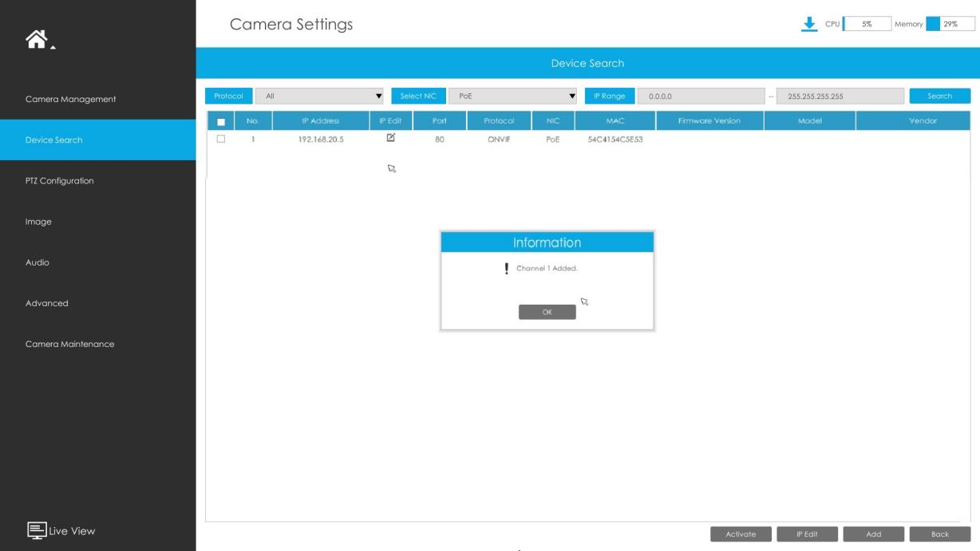Click the Memory usage bar
Screen dimensions: 980x551
click(x=951, y=24)
